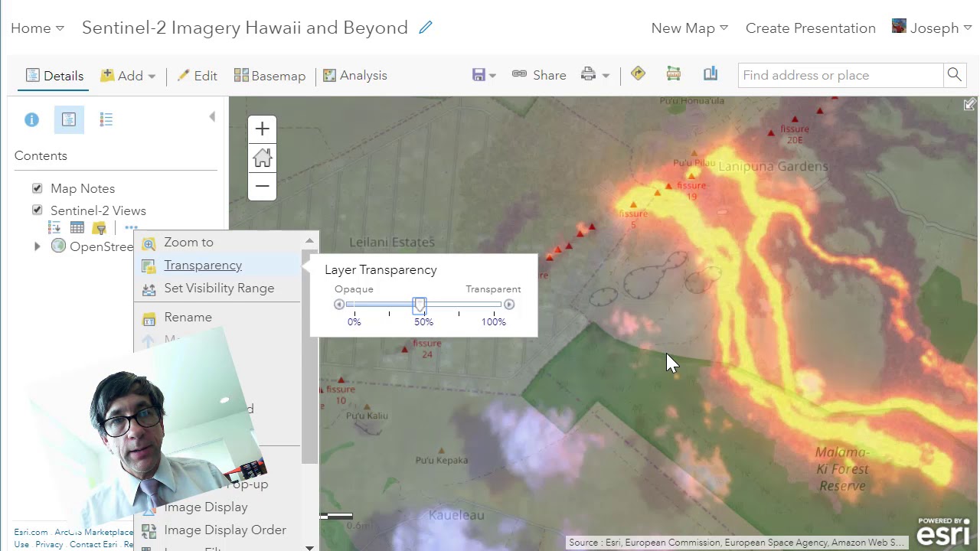Open the Analysis tool
This screenshot has height=551, width=980.
(x=355, y=76)
